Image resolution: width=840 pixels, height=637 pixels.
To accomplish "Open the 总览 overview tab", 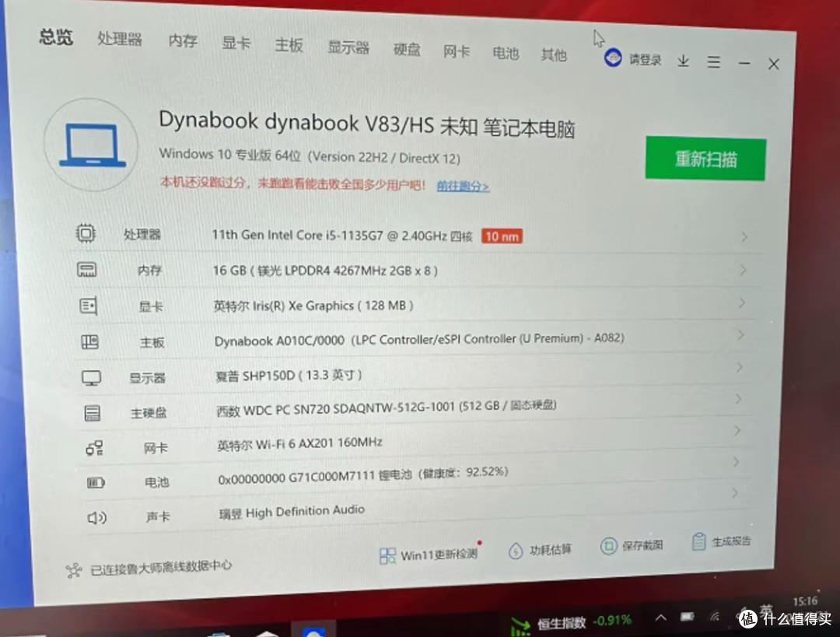I will [56, 37].
